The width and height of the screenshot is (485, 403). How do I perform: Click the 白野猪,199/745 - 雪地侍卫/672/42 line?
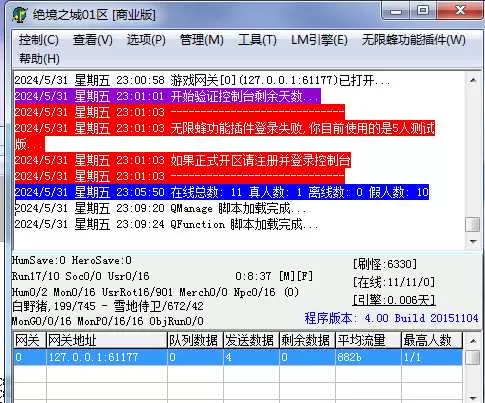pos(108,306)
